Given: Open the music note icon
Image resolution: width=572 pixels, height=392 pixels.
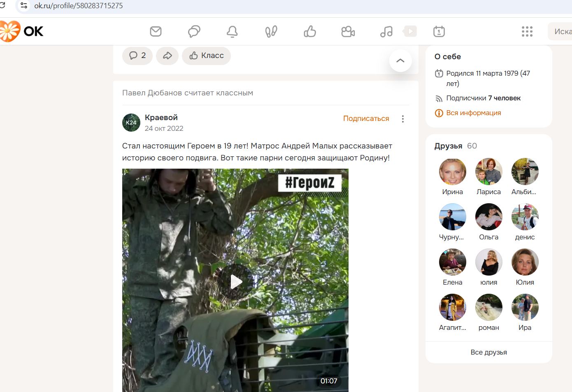Looking at the screenshot, I should tap(386, 31).
